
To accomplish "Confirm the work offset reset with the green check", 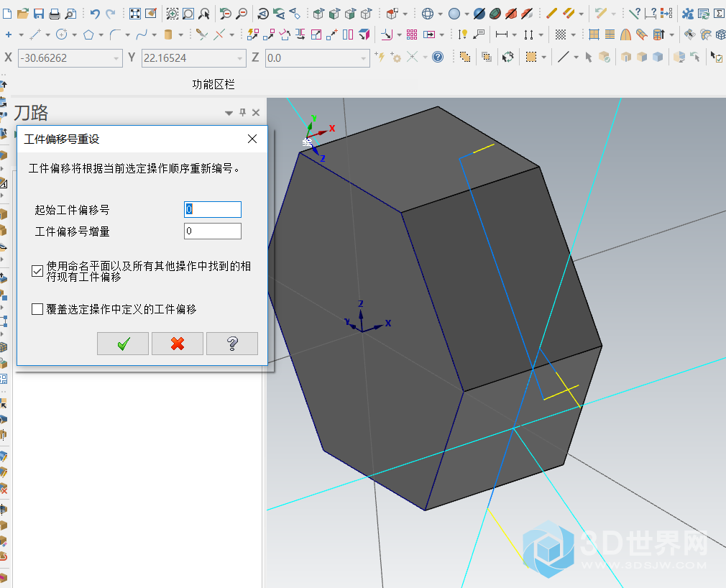I will tap(123, 344).
